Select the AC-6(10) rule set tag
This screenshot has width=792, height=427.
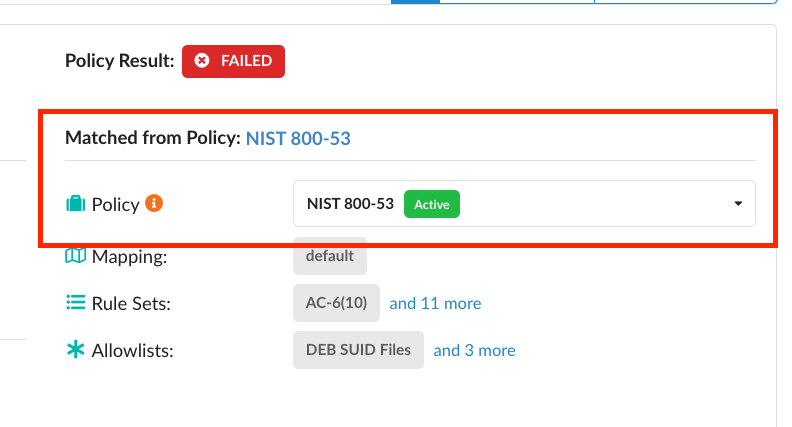point(336,303)
